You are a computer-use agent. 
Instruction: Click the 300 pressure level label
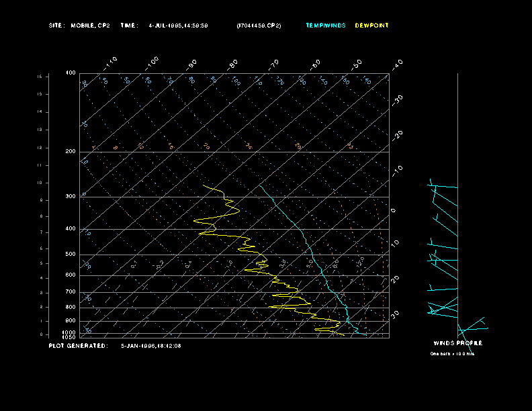(71, 196)
